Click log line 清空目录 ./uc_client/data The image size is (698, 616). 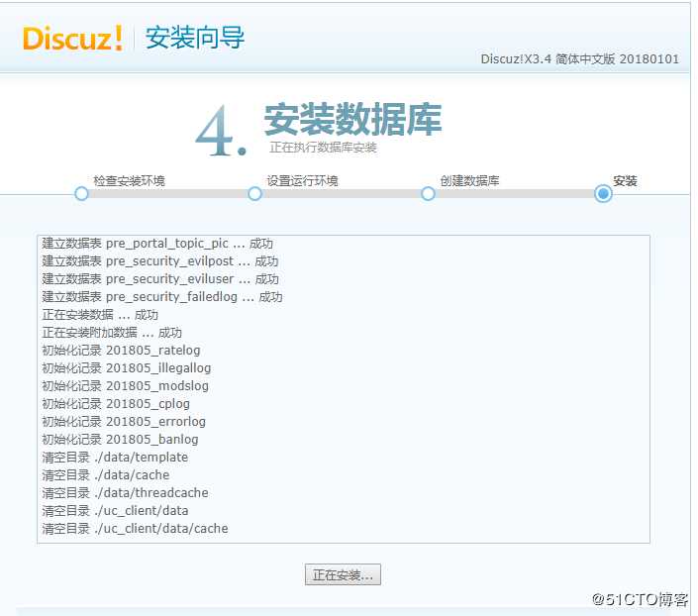point(115,511)
